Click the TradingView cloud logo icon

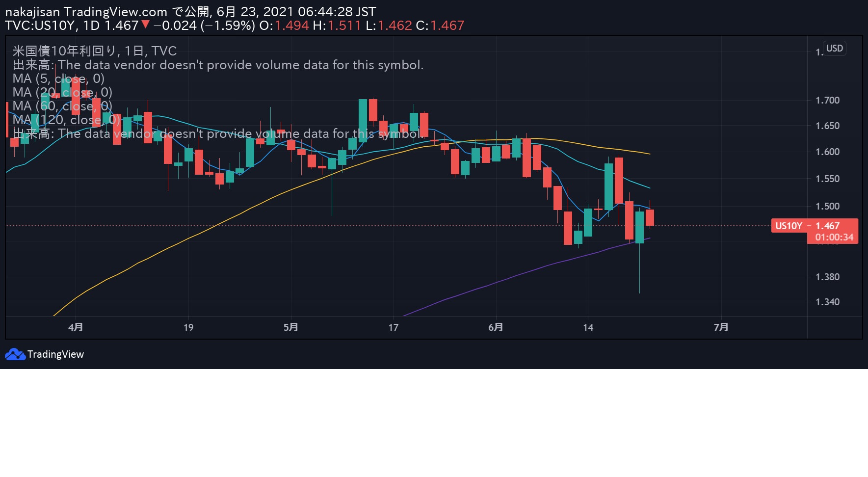pos(15,354)
